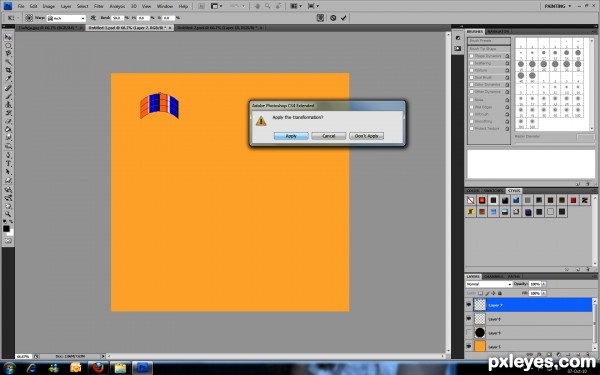Switch to the Paths tab
Viewport: 600px width, 375px height.
coord(514,276)
